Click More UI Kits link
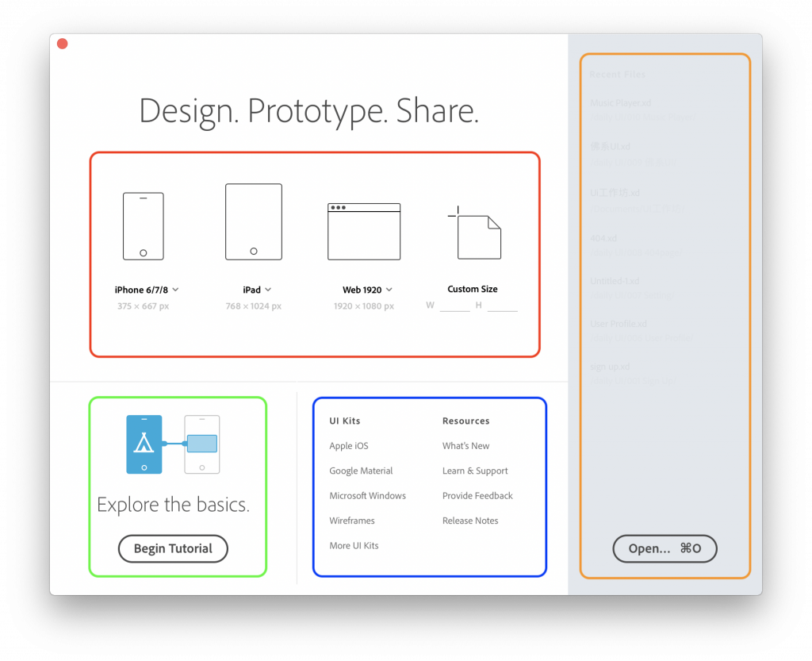 click(354, 545)
